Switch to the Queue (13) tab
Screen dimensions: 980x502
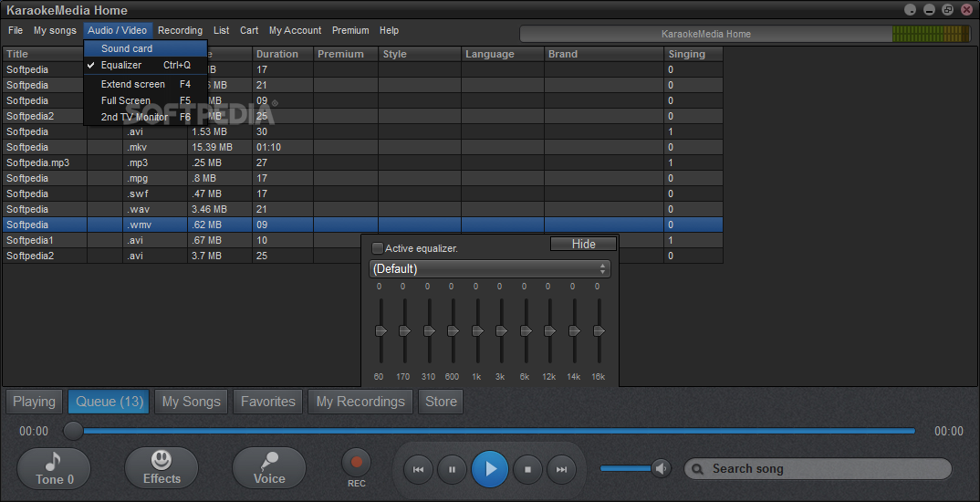[x=109, y=402]
